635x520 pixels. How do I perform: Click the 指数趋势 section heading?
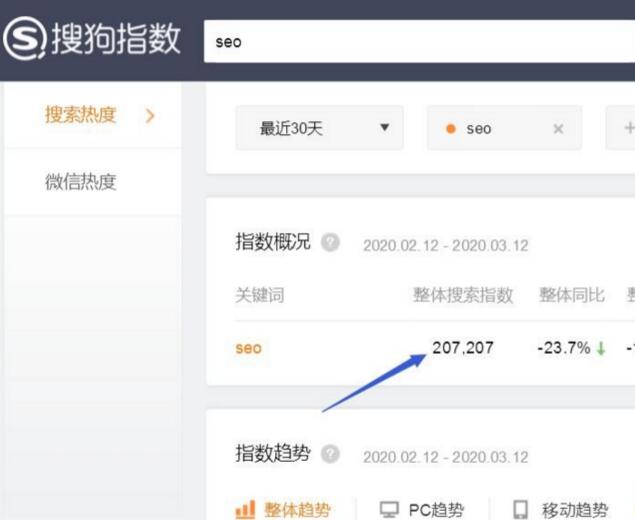tap(273, 453)
